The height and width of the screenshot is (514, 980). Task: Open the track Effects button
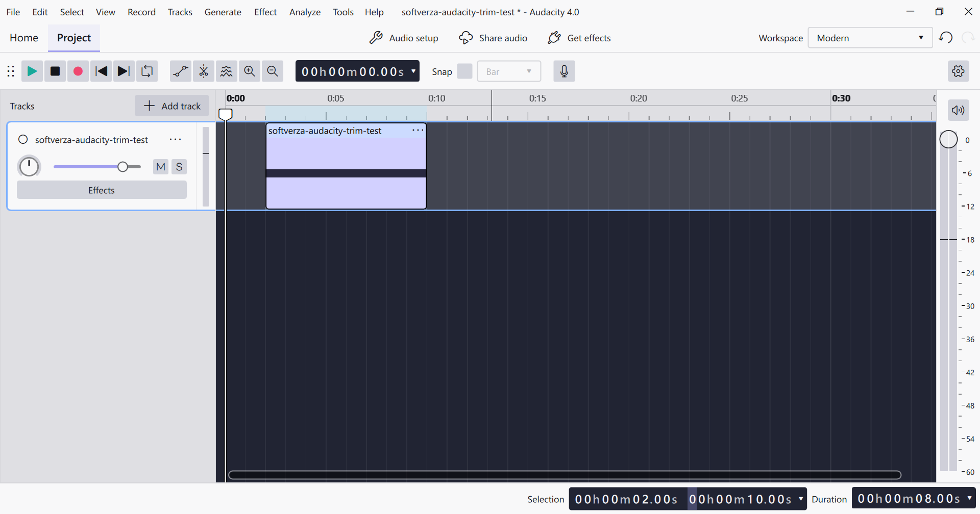click(102, 190)
